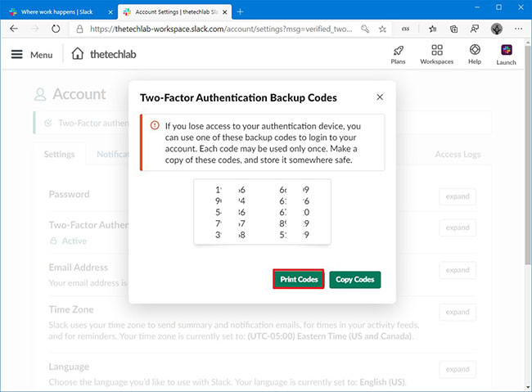The image size is (532, 392).
Task: Click the site lock icon
Action: tap(79, 29)
